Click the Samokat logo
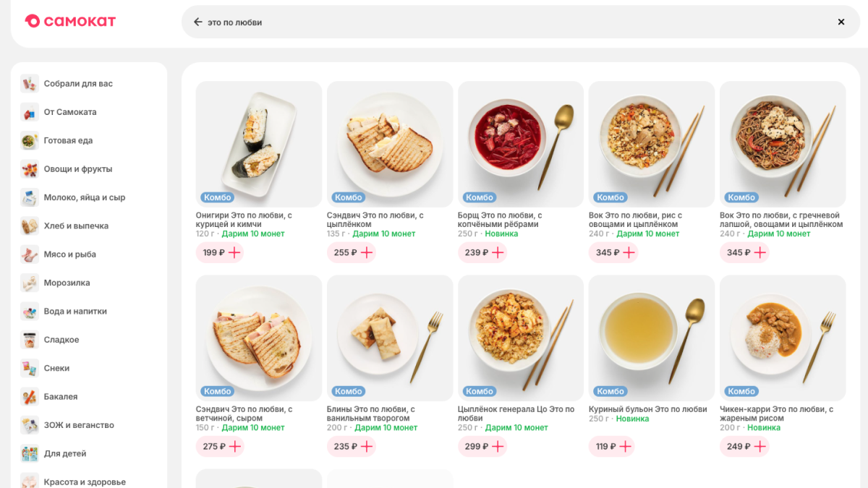 click(70, 22)
